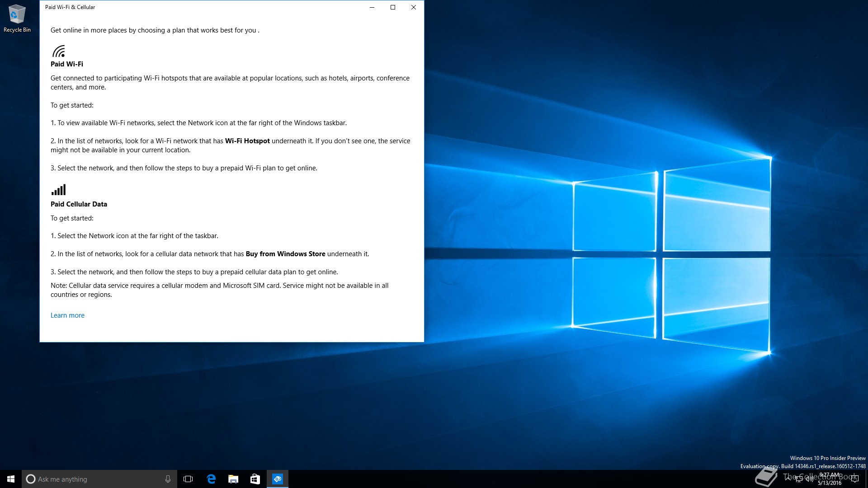Click the volume speaker tray icon
Viewport: 868px width, 488px height.
click(810, 479)
